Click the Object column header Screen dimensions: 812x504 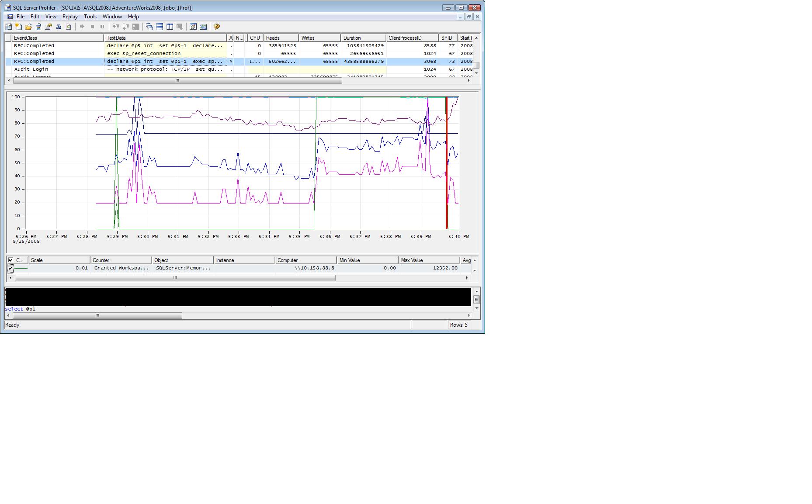[x=183, y=260]
